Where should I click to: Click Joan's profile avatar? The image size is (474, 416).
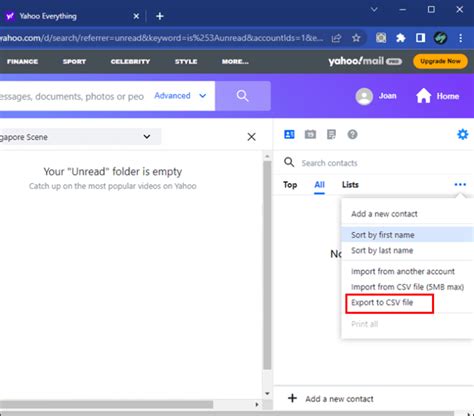click(364, 96)
